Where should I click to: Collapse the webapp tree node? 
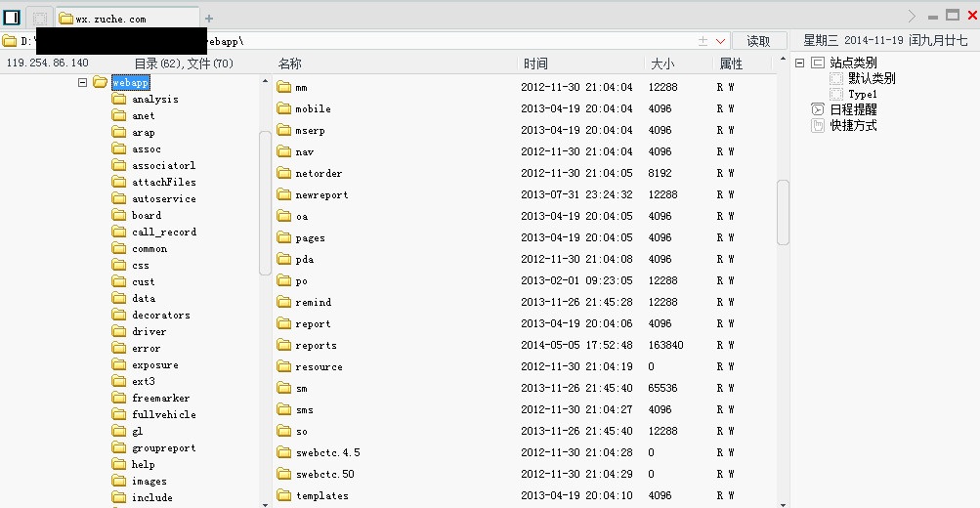pyautogui.click(x=82, y=82)
